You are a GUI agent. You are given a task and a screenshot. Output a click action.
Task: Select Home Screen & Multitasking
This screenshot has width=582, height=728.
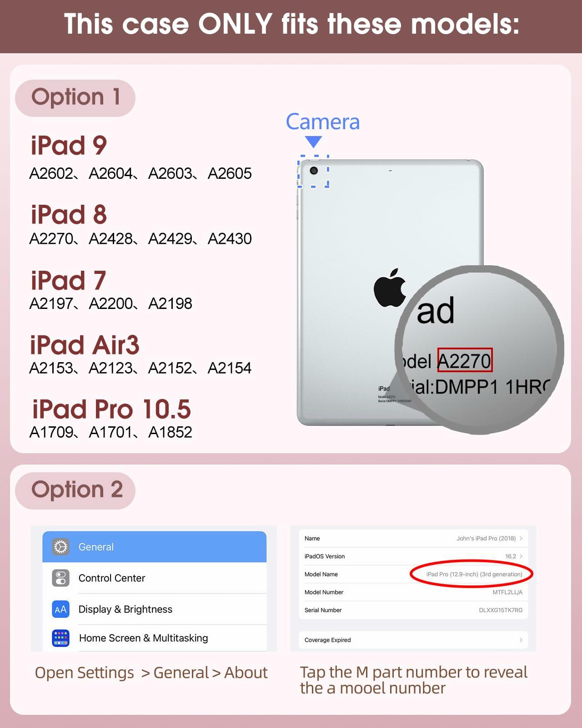click(154, 638)
